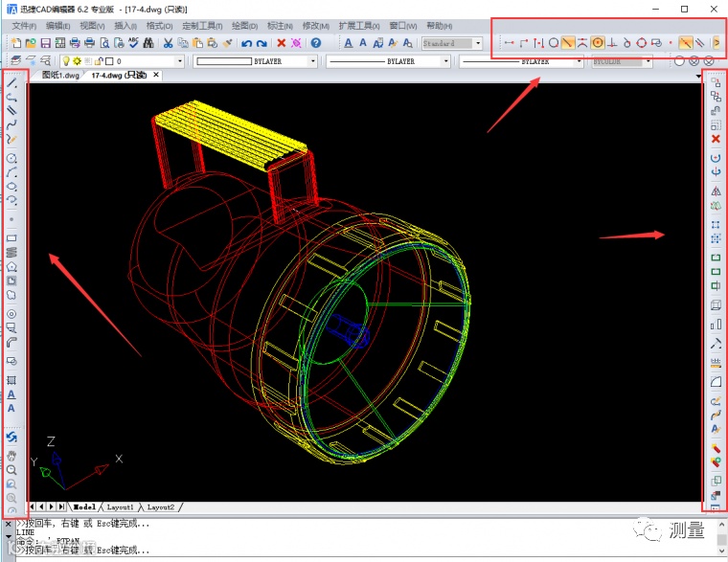Toggle the center snap circle button
Viewport: 728px width, 562px height.
tap(598, 43)
